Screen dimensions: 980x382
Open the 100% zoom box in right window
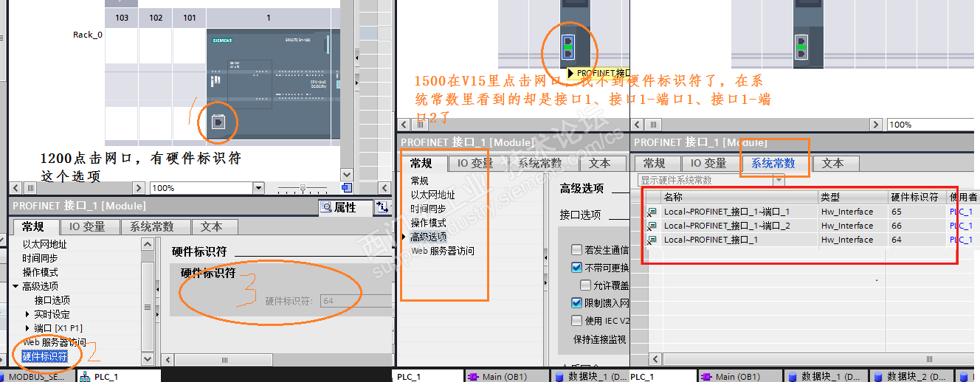coord(931,125)
